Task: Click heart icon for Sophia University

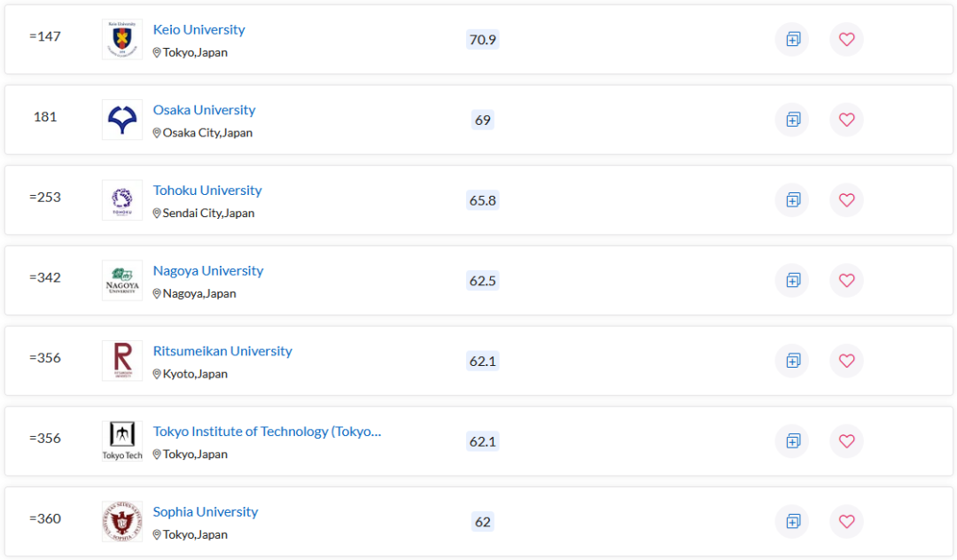Action: (x=846, y=521)
